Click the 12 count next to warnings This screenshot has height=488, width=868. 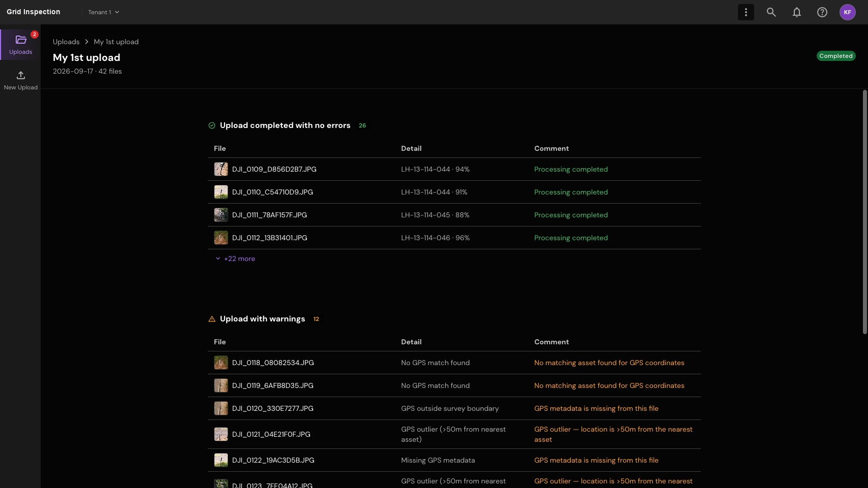(x=316, y=319)
